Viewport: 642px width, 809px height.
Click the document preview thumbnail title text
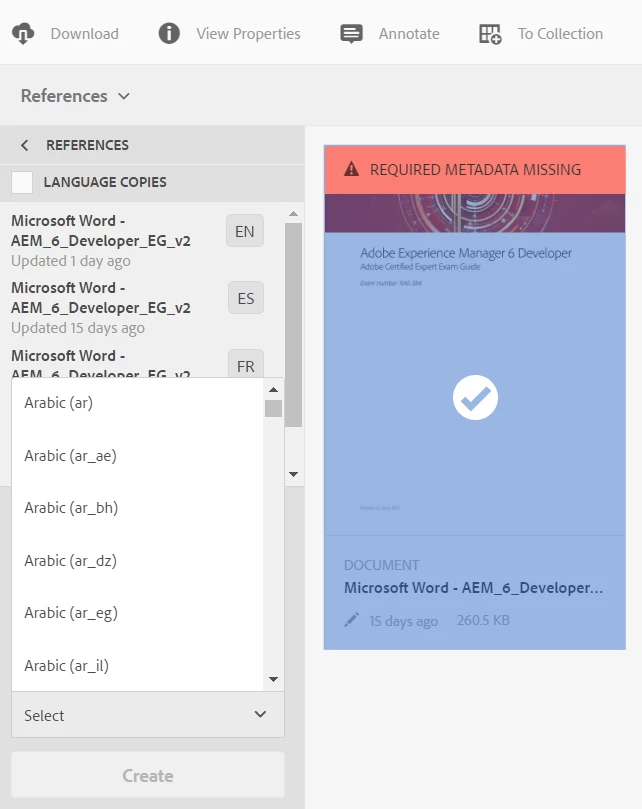click(x=466, y=253)
